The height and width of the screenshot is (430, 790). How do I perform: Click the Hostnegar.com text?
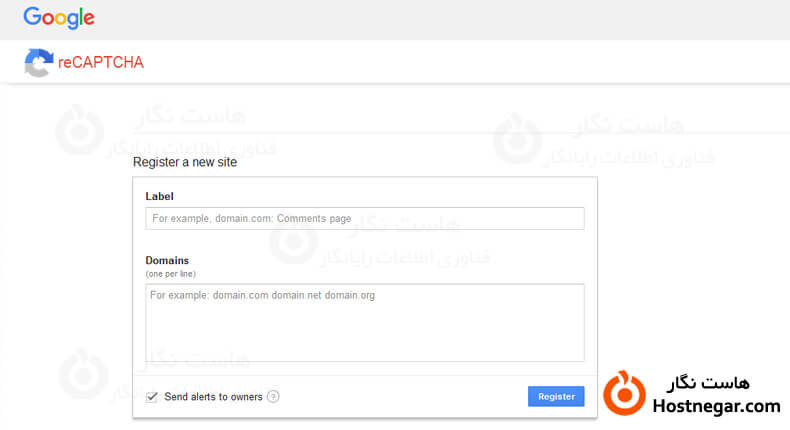715,406
